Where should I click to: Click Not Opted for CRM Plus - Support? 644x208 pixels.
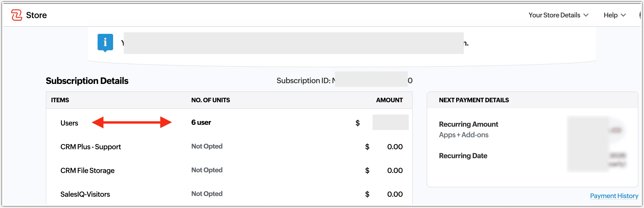(x=207, y=146)
